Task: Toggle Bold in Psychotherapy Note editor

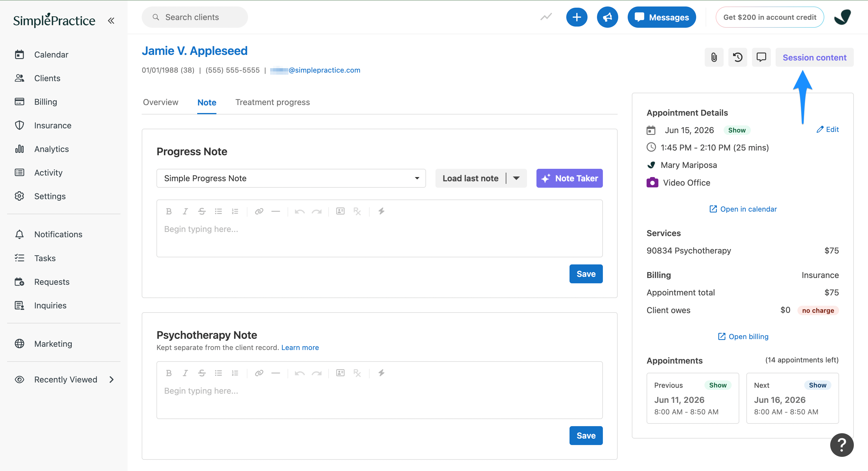Action: [169, 373]
